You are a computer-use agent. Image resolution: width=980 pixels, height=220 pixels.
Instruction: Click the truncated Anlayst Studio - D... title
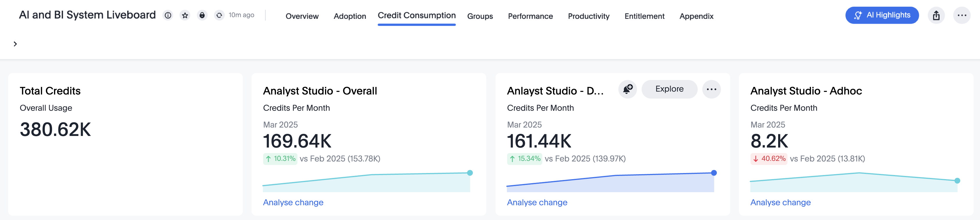[x=555, y=91]
